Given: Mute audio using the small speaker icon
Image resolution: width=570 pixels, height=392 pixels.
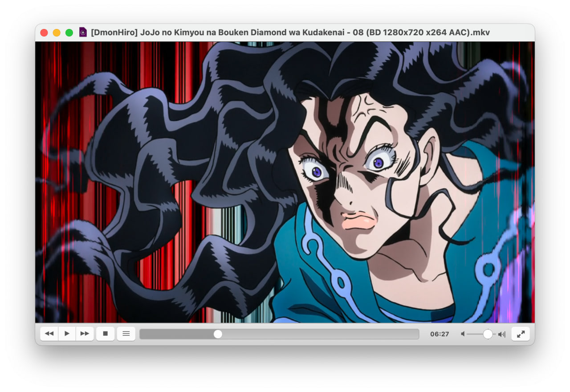Looking at the screenshot, I should pyautogui.click(x=463, y=334).
